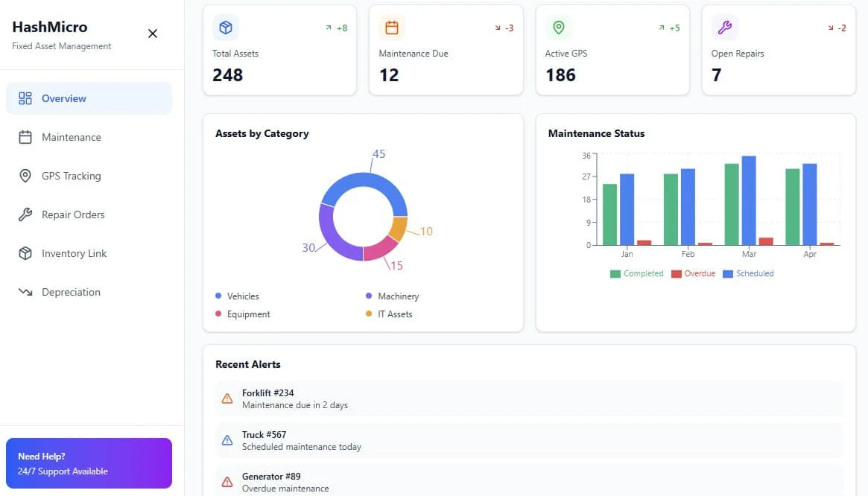868x496 pixels.
Task: Click the Need Help support banner
Action: (89, 463)
